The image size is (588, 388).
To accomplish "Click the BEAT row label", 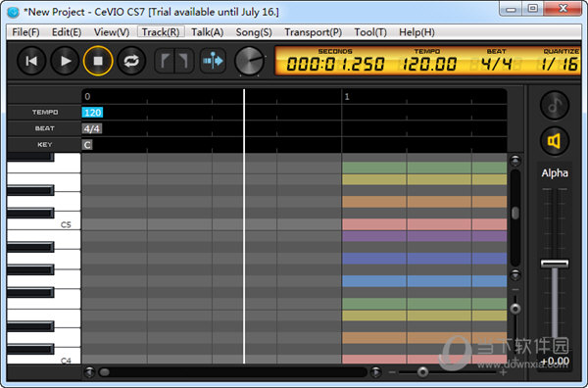I will point(45,128).
